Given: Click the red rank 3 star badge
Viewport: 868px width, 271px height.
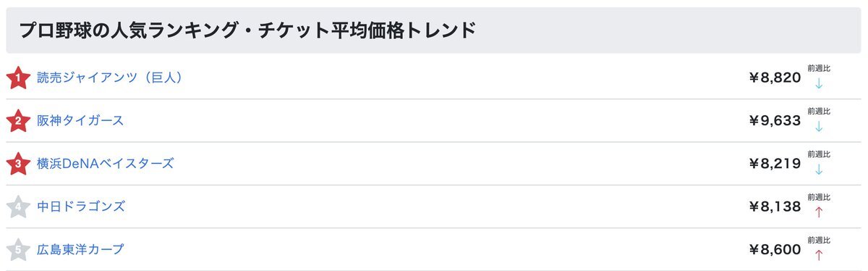Looking at the screenshot, I should tap(17, 164).
